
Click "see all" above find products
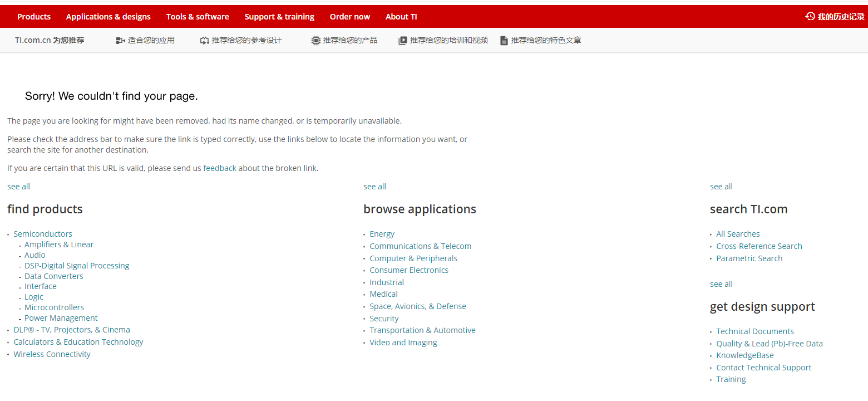[x=19, y=187]
